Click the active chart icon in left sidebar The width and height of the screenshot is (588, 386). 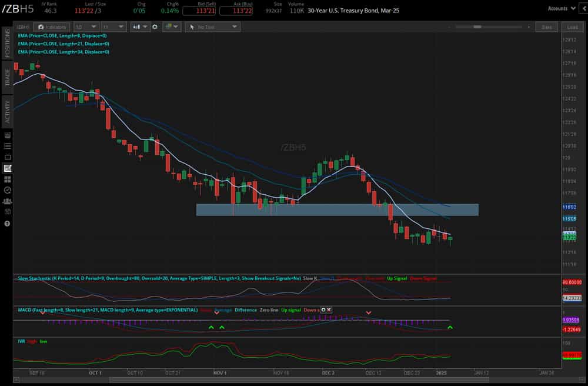tap(8, 169)
